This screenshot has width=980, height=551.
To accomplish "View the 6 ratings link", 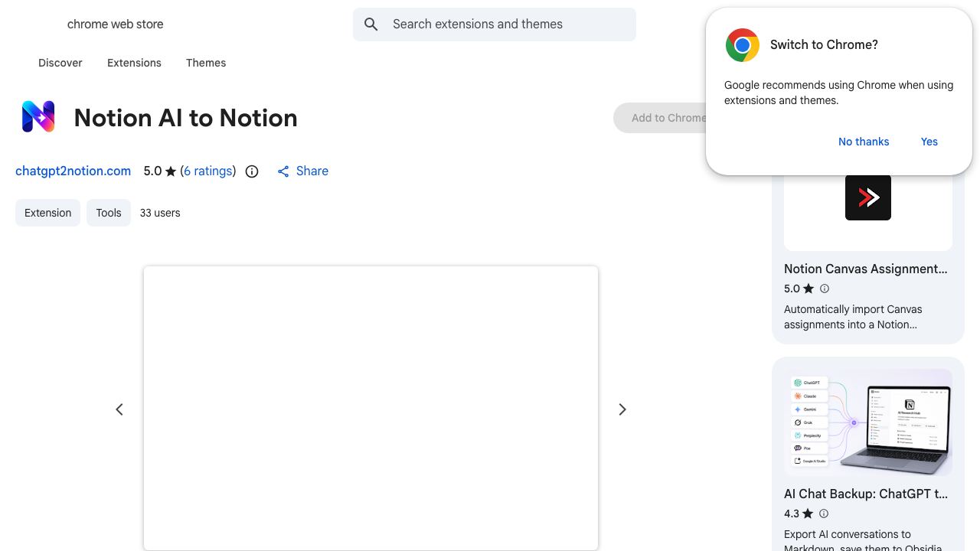I will 208,171.
